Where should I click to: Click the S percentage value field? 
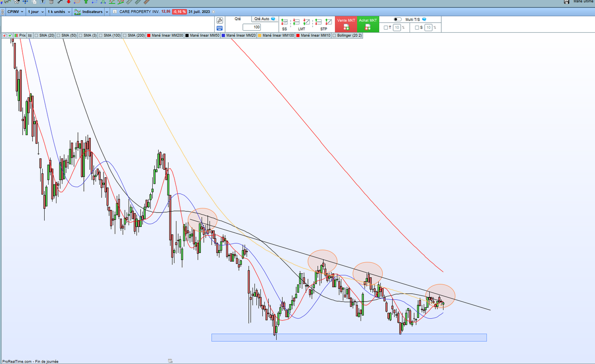coord(427,28)
